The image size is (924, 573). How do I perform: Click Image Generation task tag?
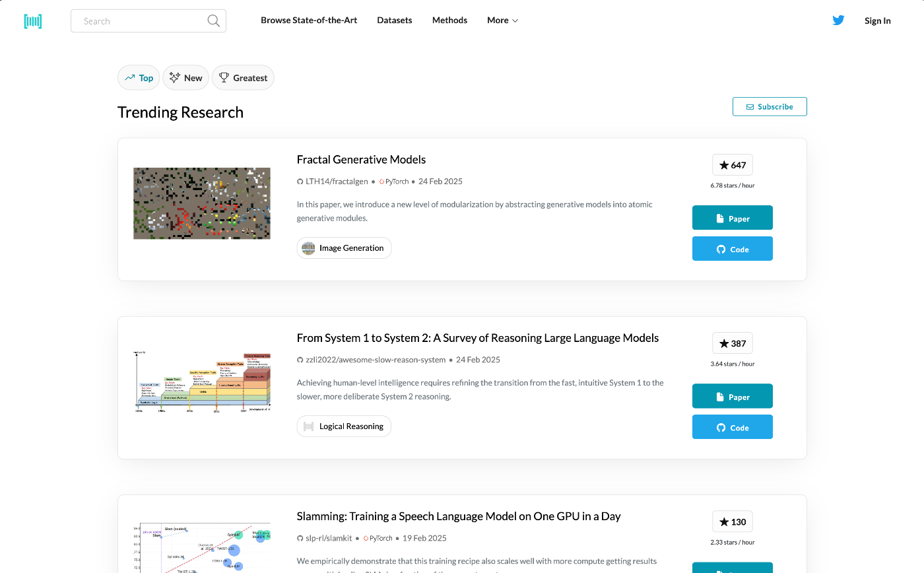pyautogui.click(x=344, y=248)
